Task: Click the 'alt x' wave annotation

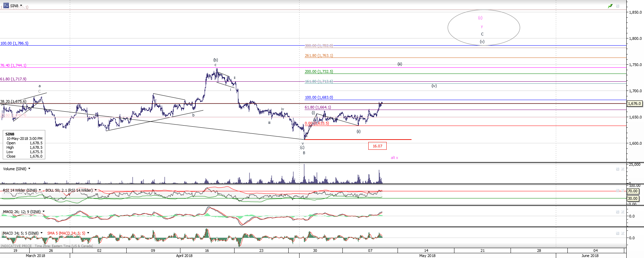Action: click(x=394, y=158)
